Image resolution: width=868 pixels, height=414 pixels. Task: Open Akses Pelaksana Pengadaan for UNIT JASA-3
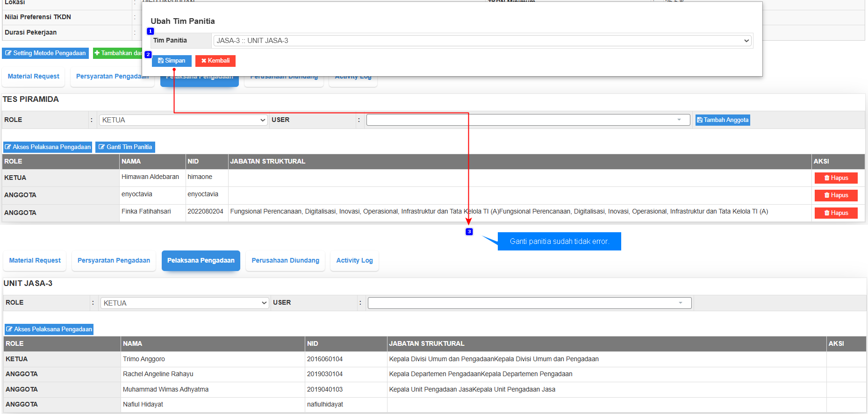tap(49, 329)
